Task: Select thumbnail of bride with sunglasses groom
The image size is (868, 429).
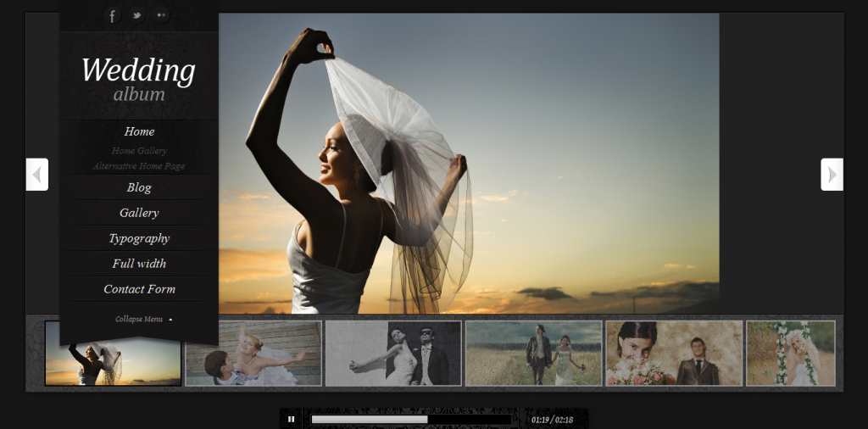Action: tap(393, 353)
